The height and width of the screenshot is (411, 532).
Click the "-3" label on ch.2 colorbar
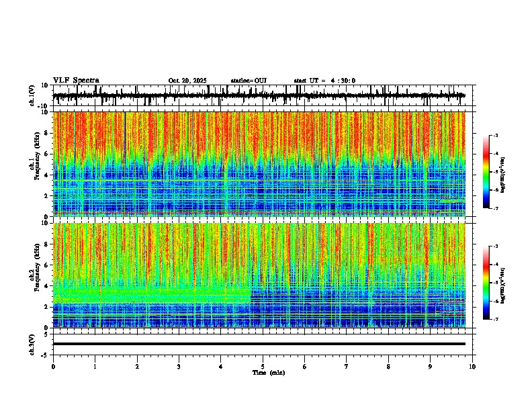point(496,246)
